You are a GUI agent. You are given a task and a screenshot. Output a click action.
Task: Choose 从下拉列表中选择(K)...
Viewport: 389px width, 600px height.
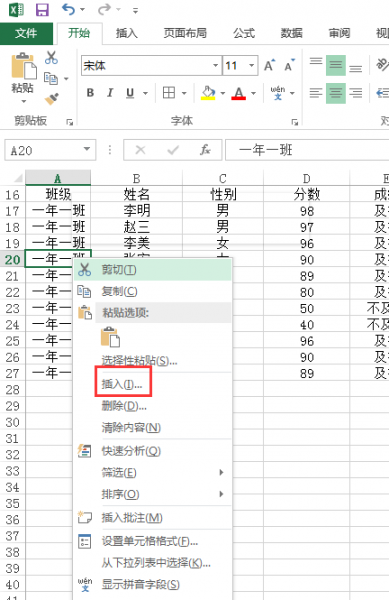(153, 563)
